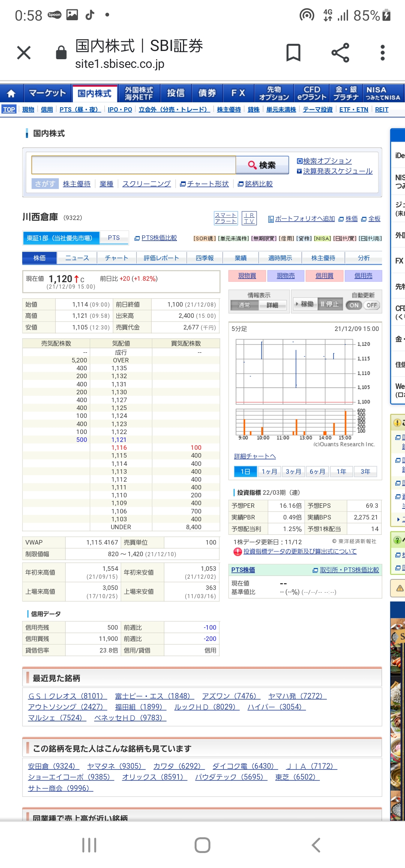Tap the padlock site security icon

[x=61, y=52]
